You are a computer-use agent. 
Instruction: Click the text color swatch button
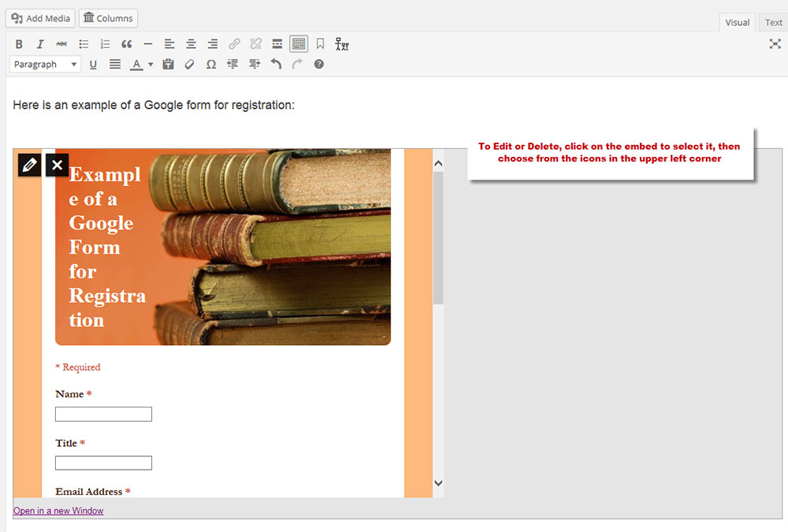tap(136, 65)
